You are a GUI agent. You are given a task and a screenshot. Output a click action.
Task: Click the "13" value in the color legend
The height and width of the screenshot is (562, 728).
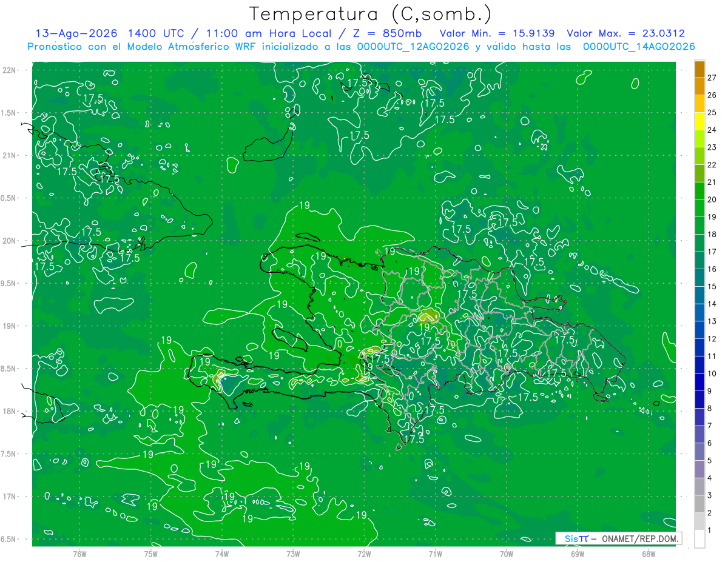712,321
